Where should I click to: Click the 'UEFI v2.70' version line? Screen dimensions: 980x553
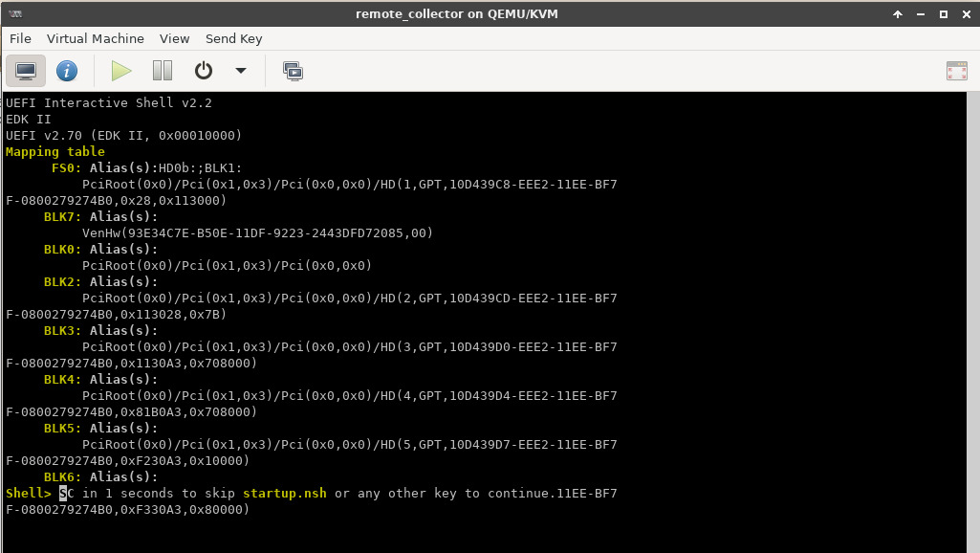123,135
